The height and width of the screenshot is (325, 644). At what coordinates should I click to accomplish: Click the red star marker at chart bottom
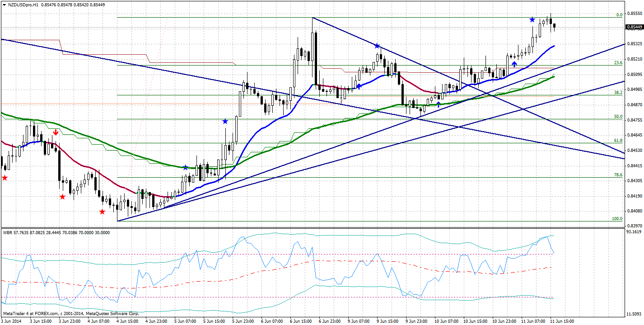point(103,211)
